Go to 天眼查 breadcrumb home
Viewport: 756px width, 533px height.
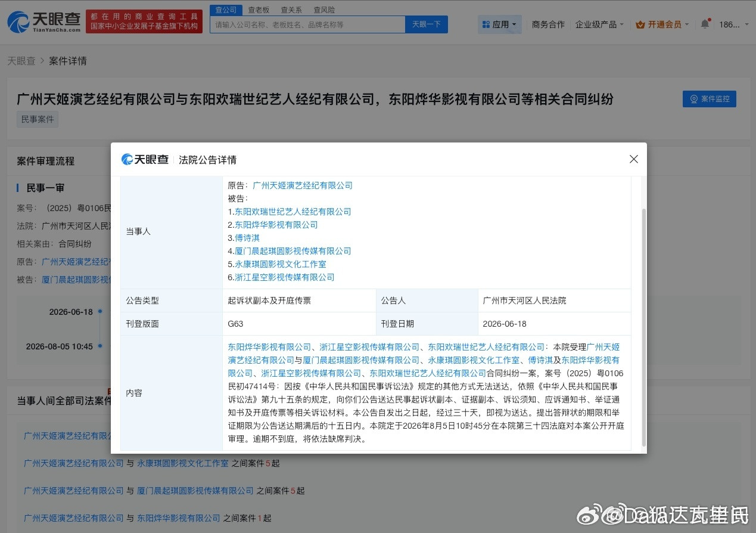coord(21,61)
